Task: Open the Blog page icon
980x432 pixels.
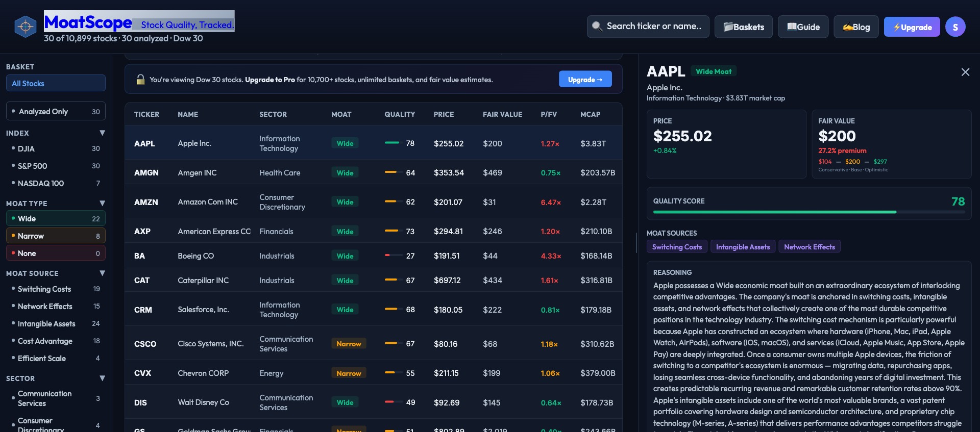Action: point(847,27)
